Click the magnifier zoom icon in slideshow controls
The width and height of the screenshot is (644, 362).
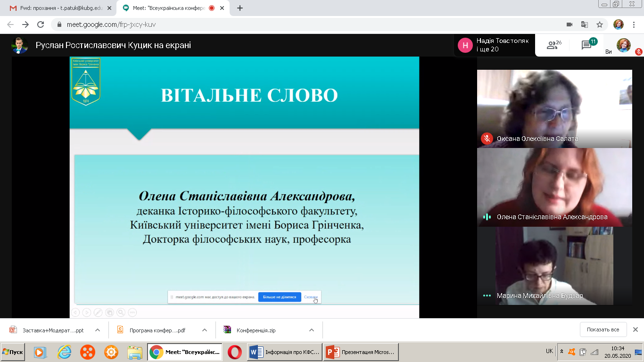click(x=121, y=312)
